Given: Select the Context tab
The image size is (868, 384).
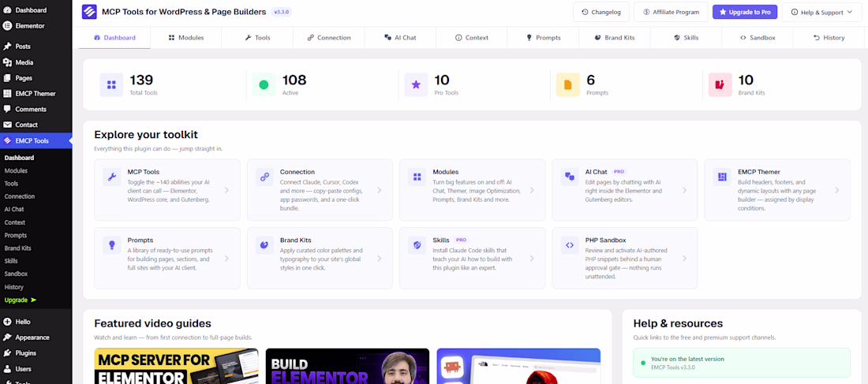Looking at the screenshot, I should (x=472, y=38).
